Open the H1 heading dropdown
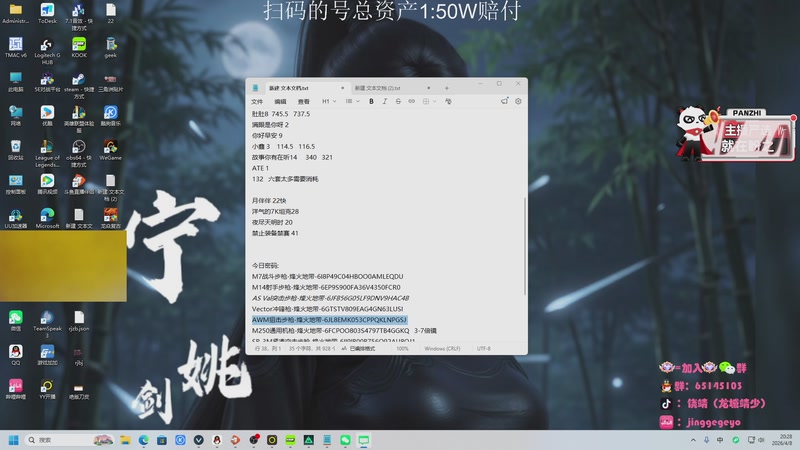 (x=329, y=102)
